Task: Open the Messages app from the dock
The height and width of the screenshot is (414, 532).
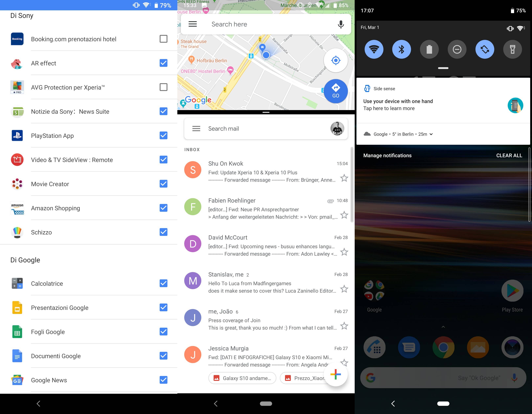Action: 409,347
